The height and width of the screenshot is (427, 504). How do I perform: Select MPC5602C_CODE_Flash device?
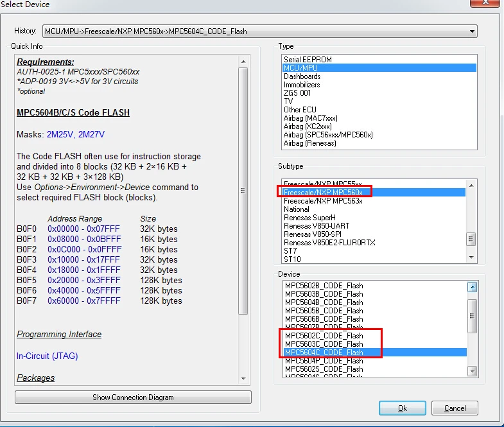375,336
